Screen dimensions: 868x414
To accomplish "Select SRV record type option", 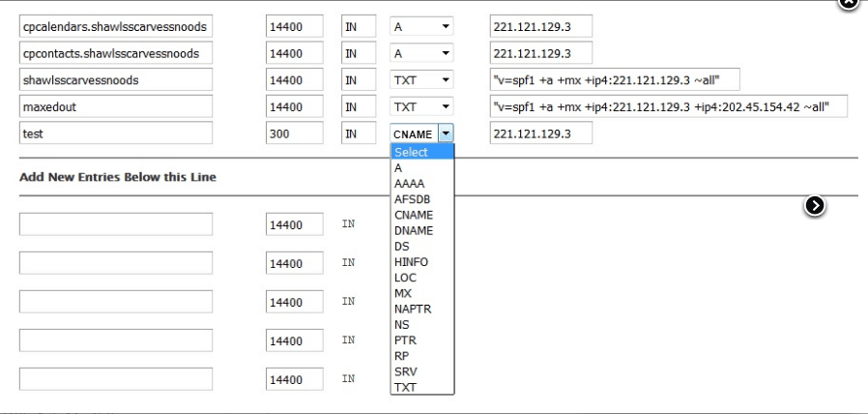I will (405, 371).
